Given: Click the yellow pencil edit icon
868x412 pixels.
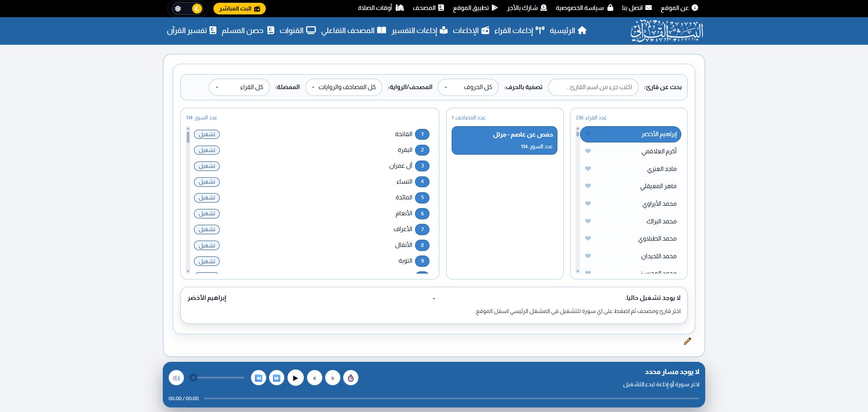Looking at the screenshot, I should 687,341.
